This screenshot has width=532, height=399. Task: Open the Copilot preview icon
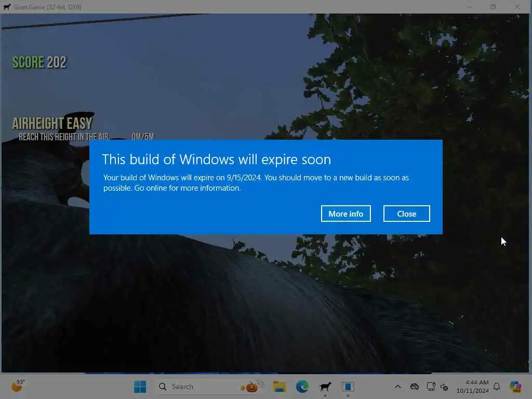point(515,387)
